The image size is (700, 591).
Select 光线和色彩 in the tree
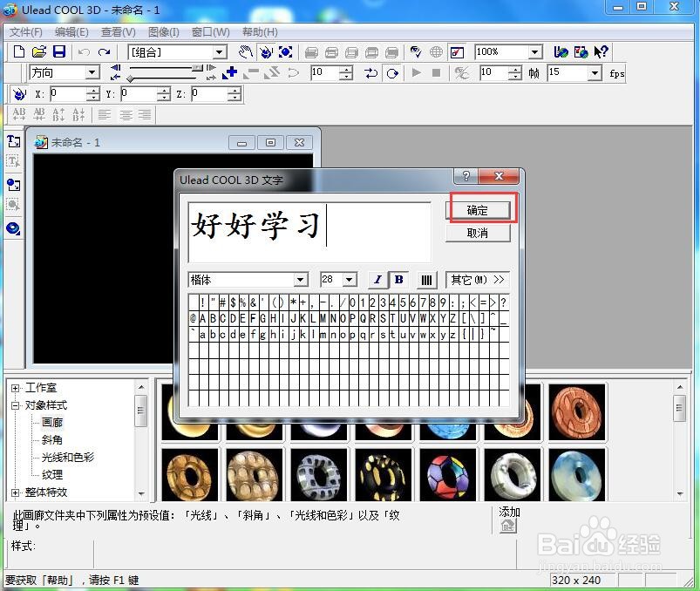coord(68,457)
